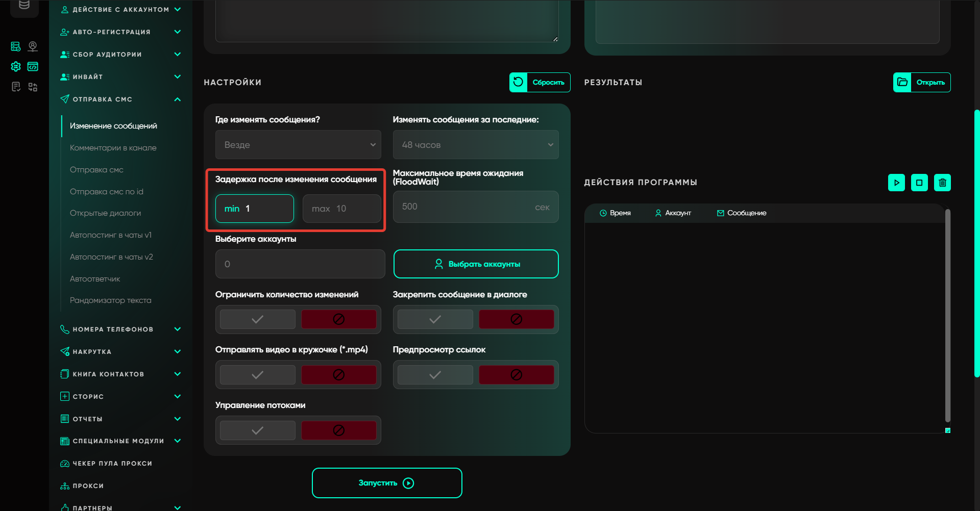Open the gear settings icon in left rail
This screenshot has width=980, height=511.
pyautogui.click(x=16, y=67)
